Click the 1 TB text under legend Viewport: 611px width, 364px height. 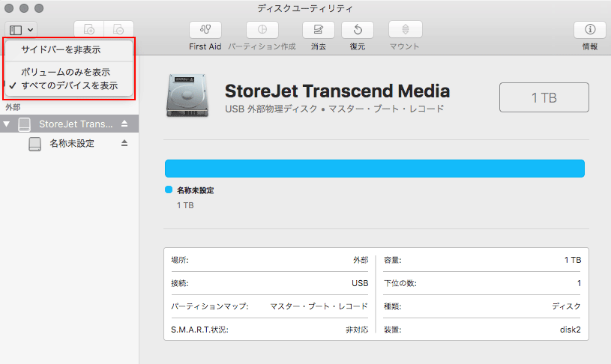coord(185,205)
